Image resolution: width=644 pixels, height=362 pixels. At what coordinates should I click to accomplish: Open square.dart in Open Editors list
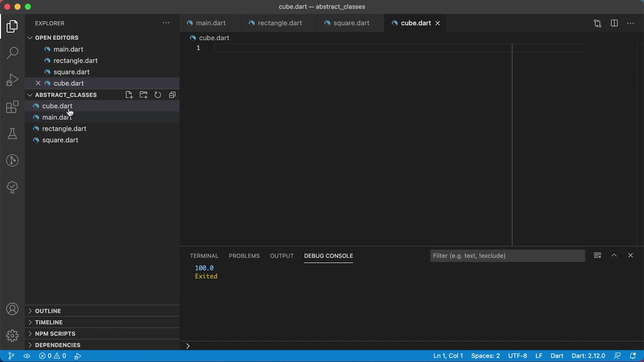(102, 72)
